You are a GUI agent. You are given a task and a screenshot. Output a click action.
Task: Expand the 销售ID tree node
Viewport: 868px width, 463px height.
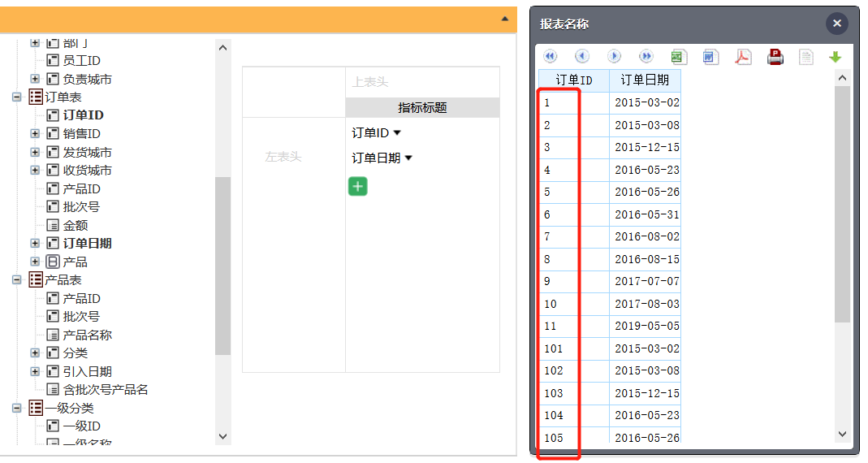coord(35,133)
